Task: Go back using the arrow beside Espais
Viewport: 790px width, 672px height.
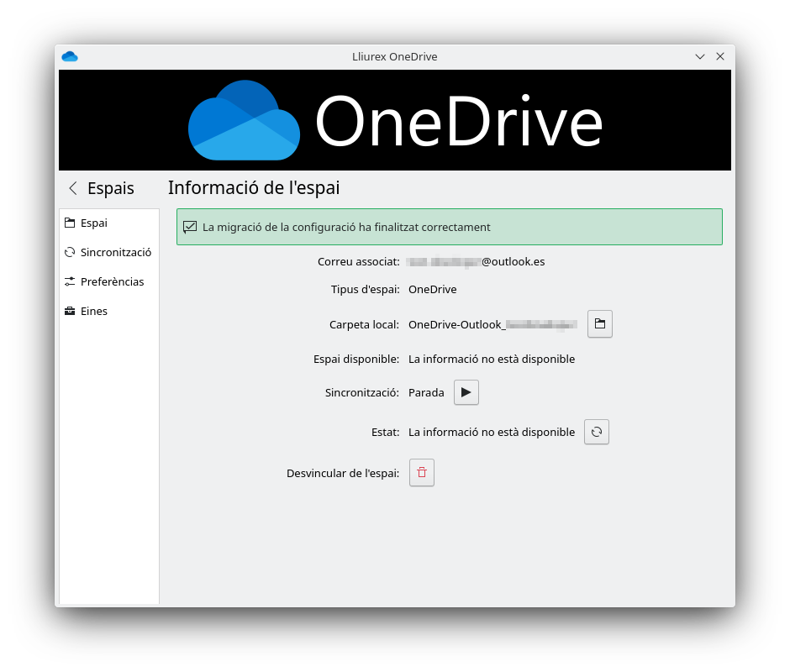Action: 73,188
